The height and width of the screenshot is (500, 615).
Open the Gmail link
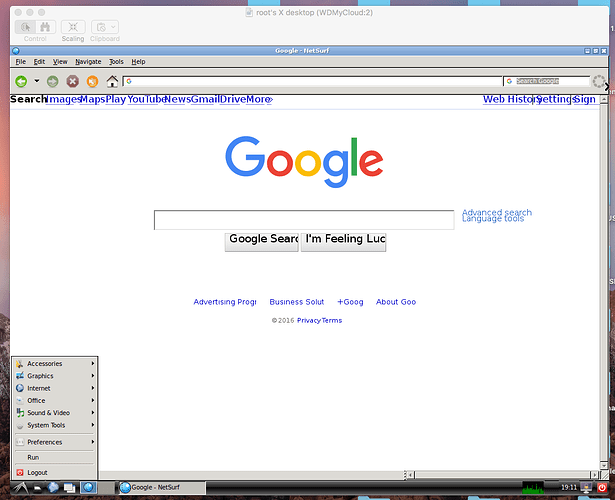click(205, 99)
